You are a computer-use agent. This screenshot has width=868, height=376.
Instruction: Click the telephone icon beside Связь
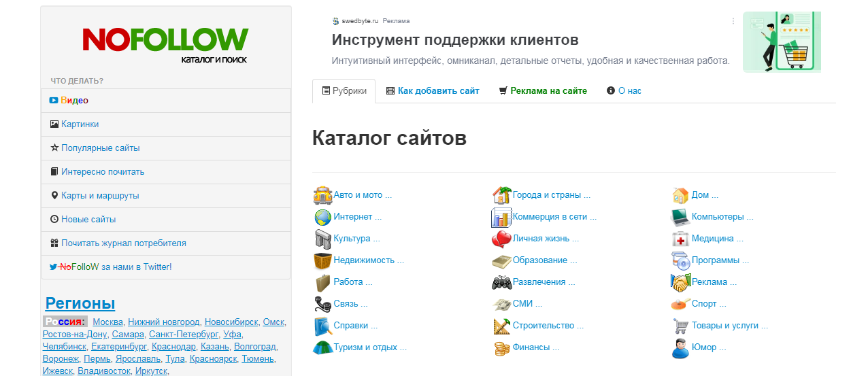(322, 304)
